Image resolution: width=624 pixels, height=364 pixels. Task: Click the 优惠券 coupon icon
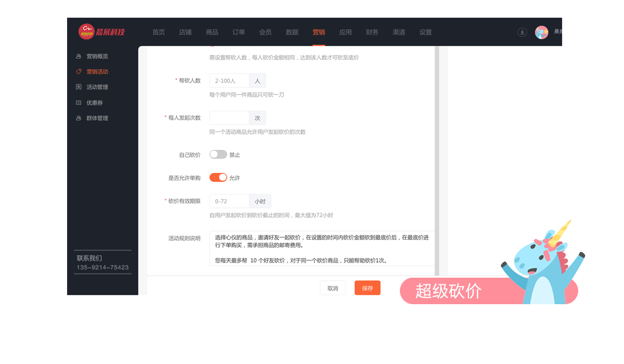coord(79,103)
